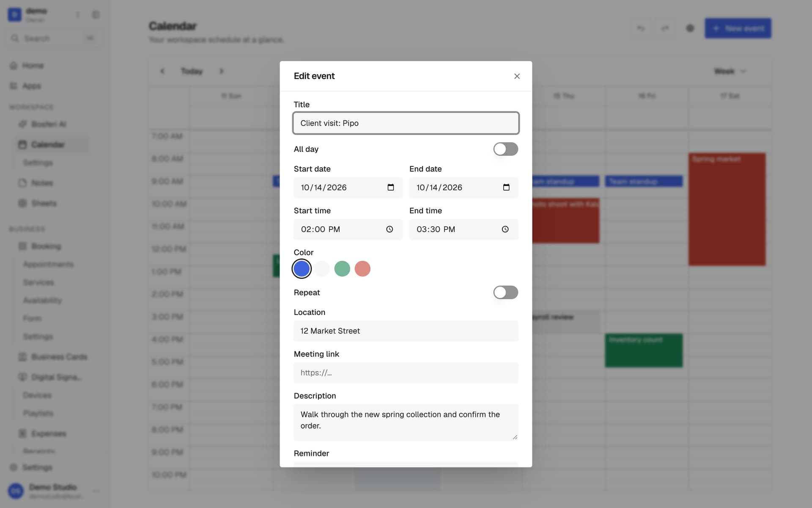Open Sheets in the sidebar

coord(38,203)
